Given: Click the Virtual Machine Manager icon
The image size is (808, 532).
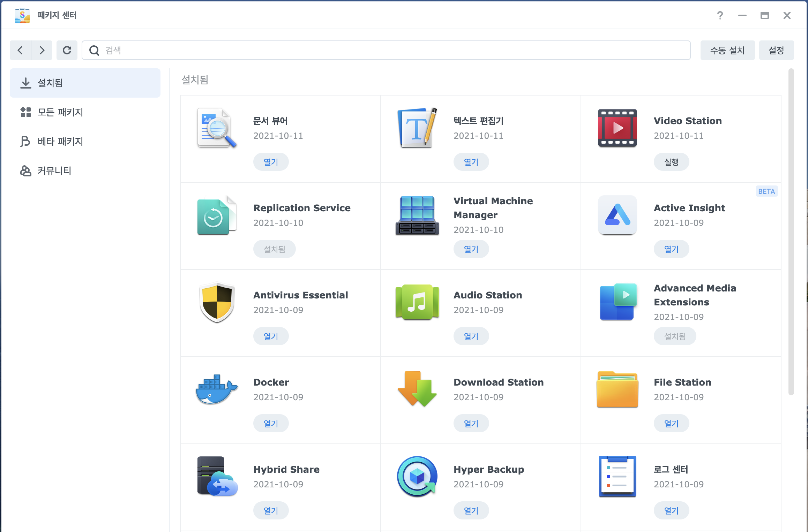Looking at the screenshot, I should [x=417, y=215].
